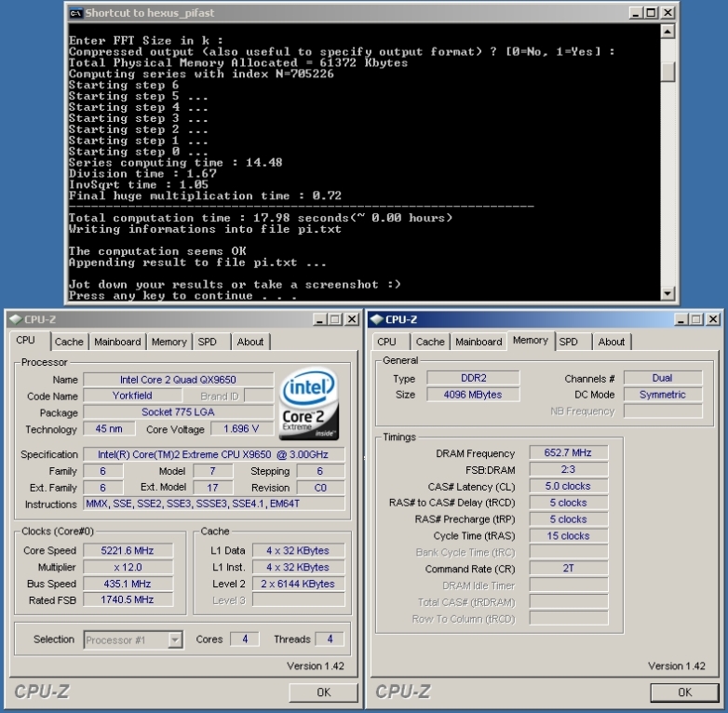Viewport: 728px width, 713px height.
Task: Click the Technology value 45 nm
Action: tap(109, 428)
